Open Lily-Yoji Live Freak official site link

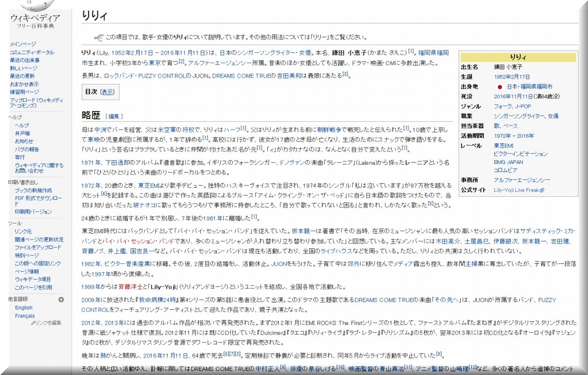click(516, 190)
